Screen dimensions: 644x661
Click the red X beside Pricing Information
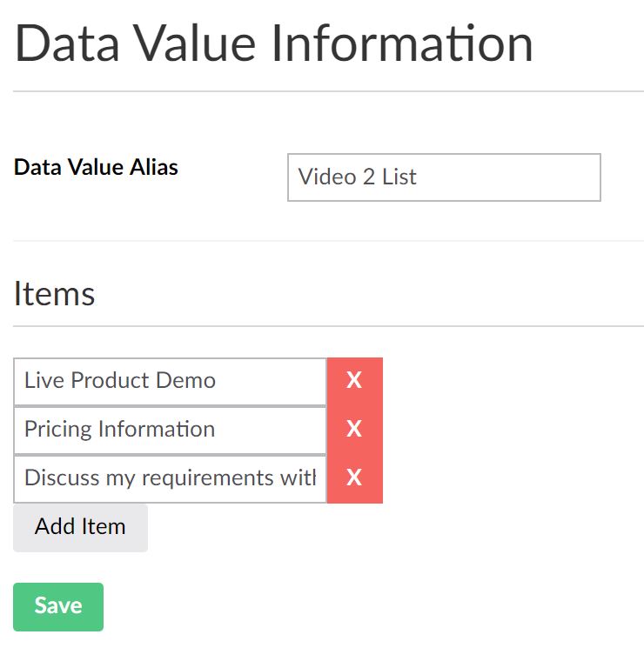tap(355, 431)
